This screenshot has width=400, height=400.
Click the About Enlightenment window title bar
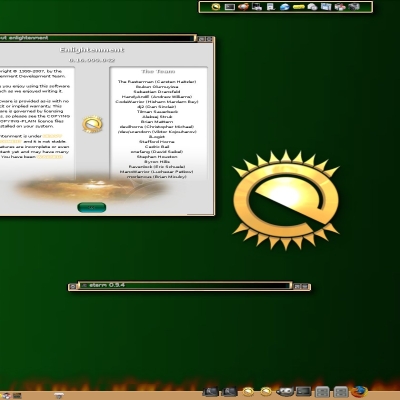point(97,38)
